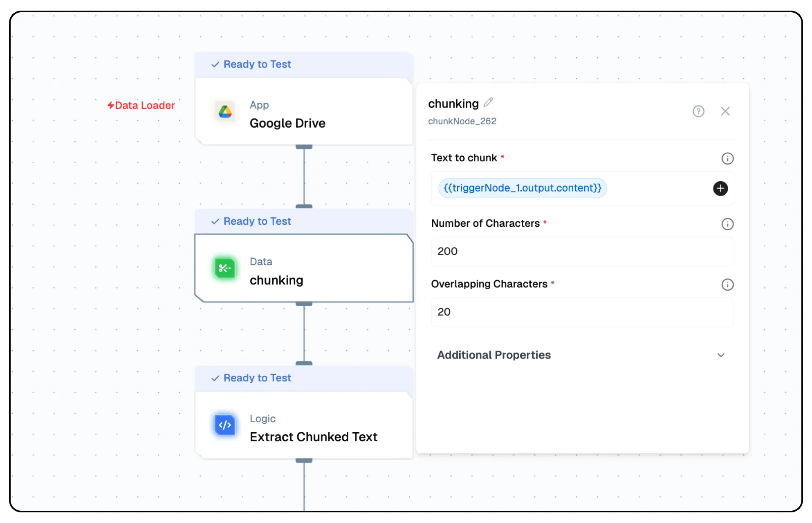Click the red lightning Data Loader label
Image resolution: width=812 pixels, height=523 pixels.
coord(141,106)
